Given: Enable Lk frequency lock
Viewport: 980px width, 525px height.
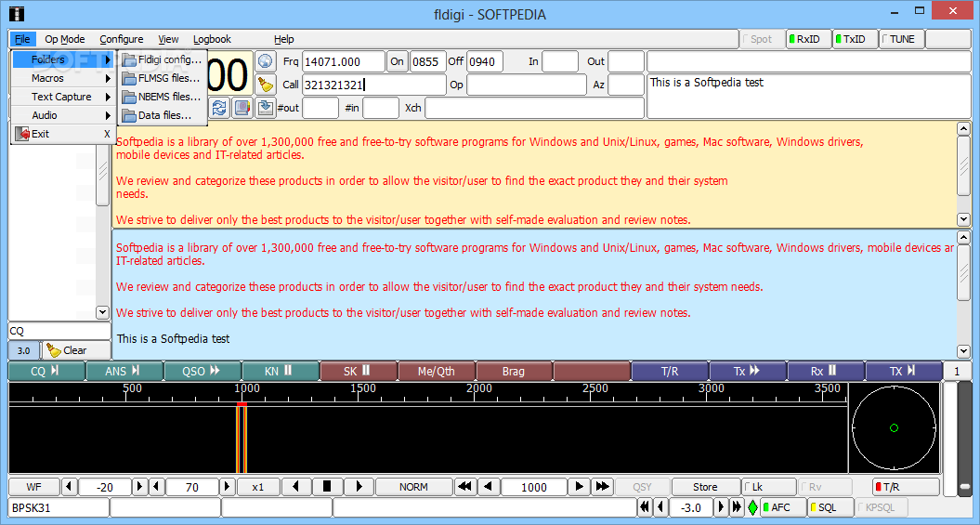Looking at the screenshot, I should pos(768,486).
